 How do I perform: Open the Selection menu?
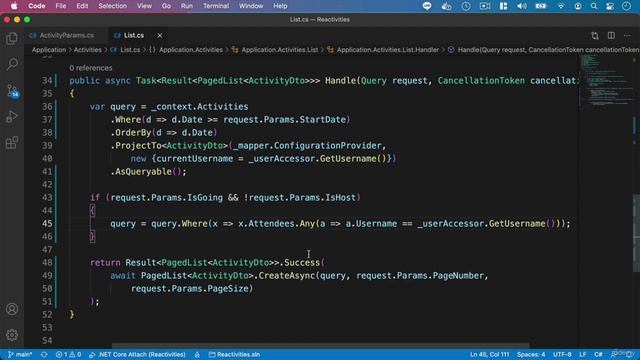112,6
